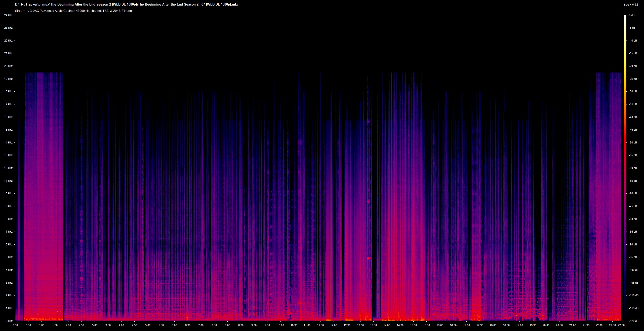Select the -30 dB scale label
Viewport: 644px width, 331px height.
[633, 92]
